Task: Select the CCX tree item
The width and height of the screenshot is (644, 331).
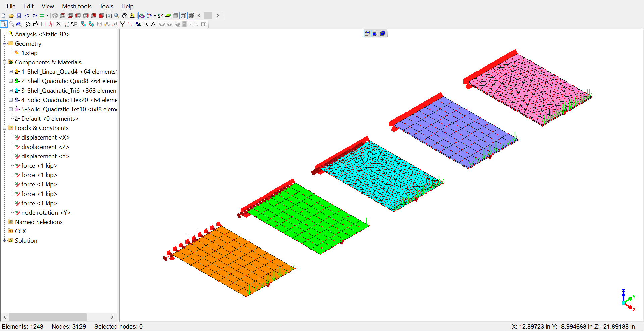Action: click(x=20, y=231)
